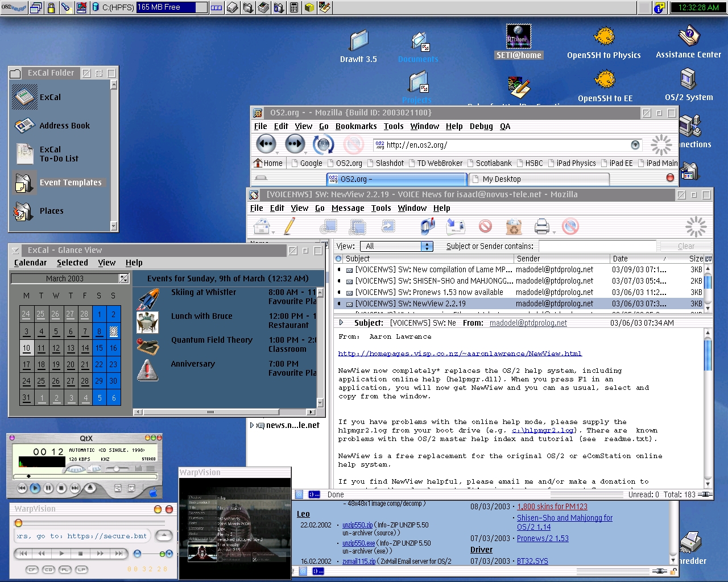Image resolution: width=728 pixels, height=582 pixels.
Task: Click the calculator icon in WarpCenter
Action: tap(293, 7)
